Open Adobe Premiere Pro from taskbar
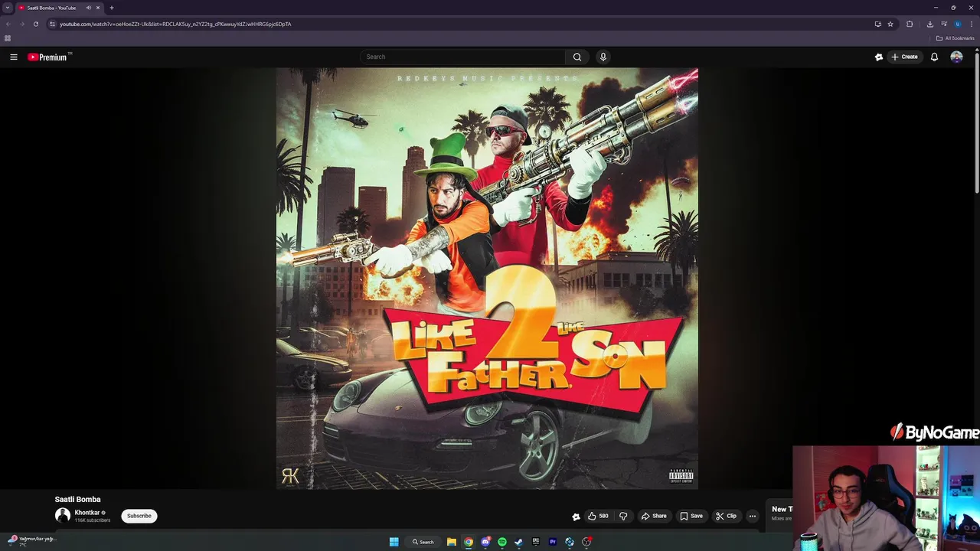 [x=553, y=542]
